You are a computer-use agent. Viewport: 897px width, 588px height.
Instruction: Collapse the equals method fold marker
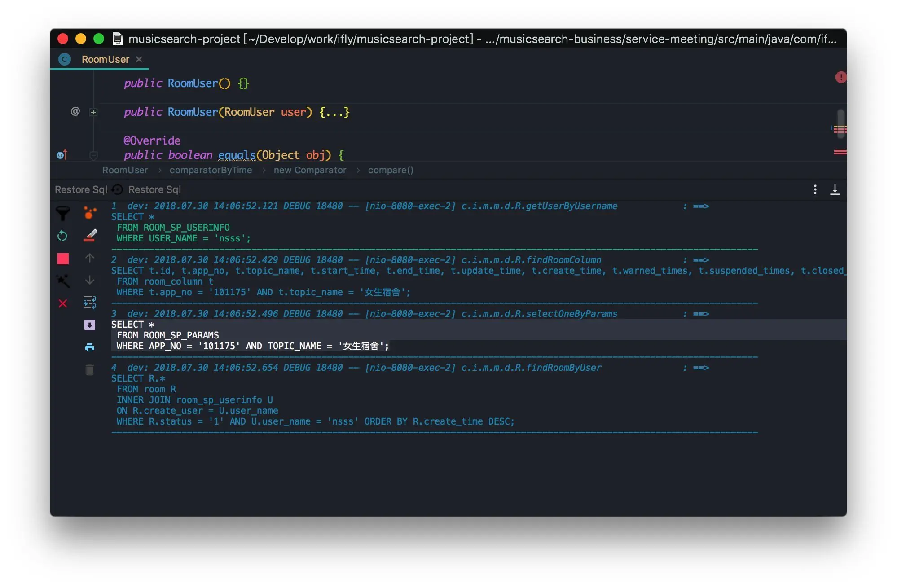coord(93,155)
